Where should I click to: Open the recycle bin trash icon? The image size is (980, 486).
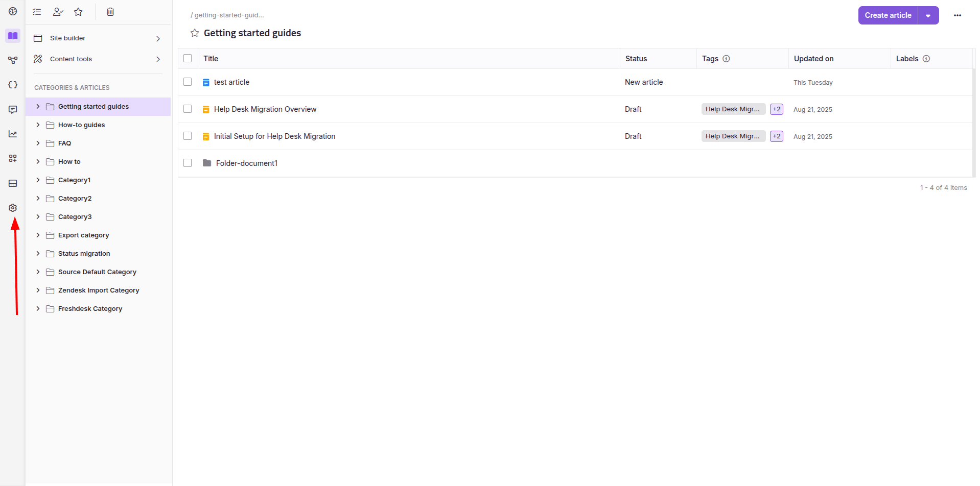tap(110, 12)
